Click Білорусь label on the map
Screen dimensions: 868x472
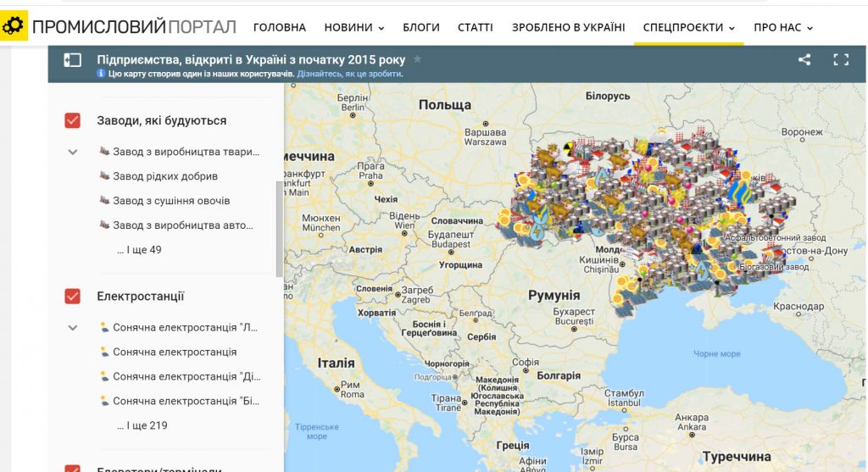608,96
